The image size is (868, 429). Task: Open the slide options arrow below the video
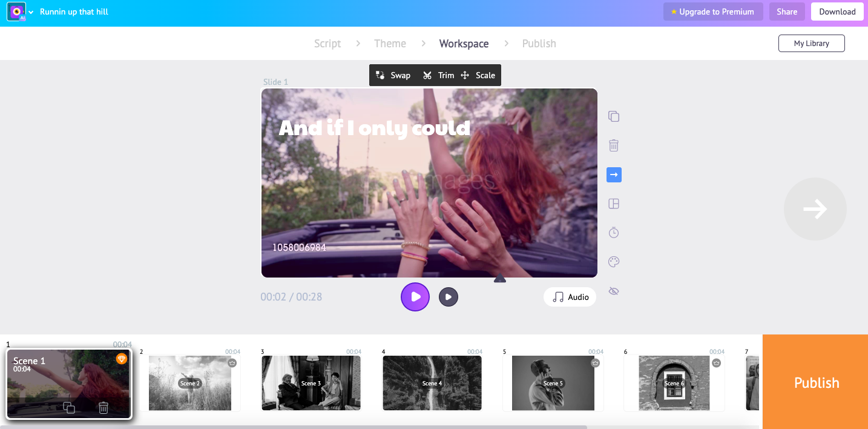click(499, 278)
